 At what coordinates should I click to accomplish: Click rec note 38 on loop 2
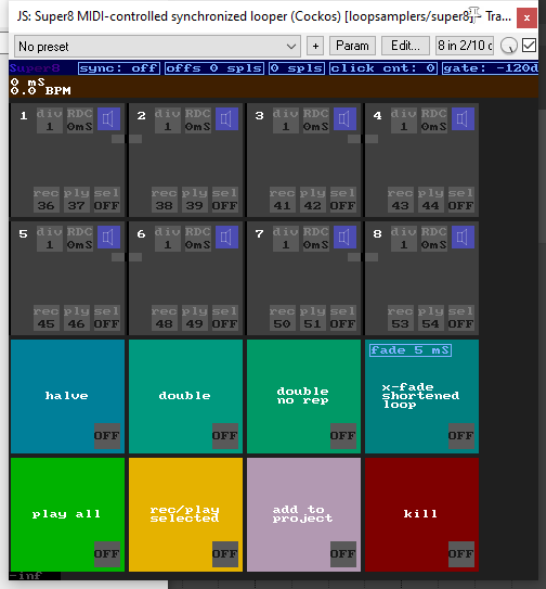[x=164, y=200]
